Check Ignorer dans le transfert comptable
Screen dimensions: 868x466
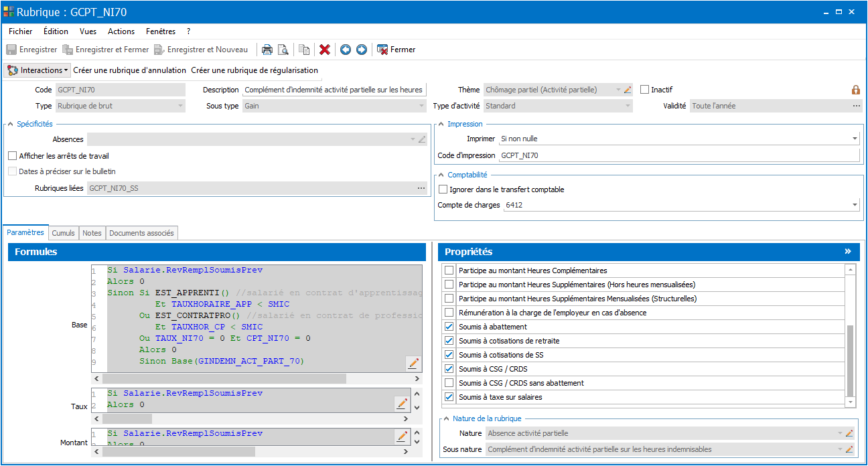tap(443, 189)
